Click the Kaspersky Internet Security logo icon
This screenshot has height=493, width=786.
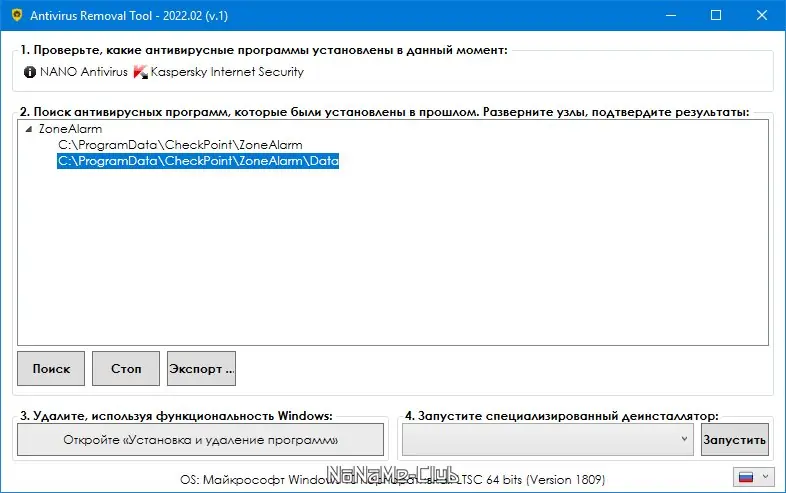(141, 72)
